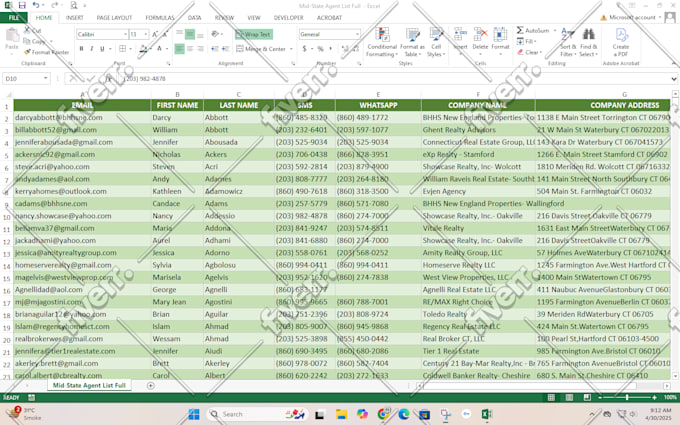The height and width of the screenshot is (425, 680).
Task: Toggle center horizontal alignment
Action: (x=190, y=49)
